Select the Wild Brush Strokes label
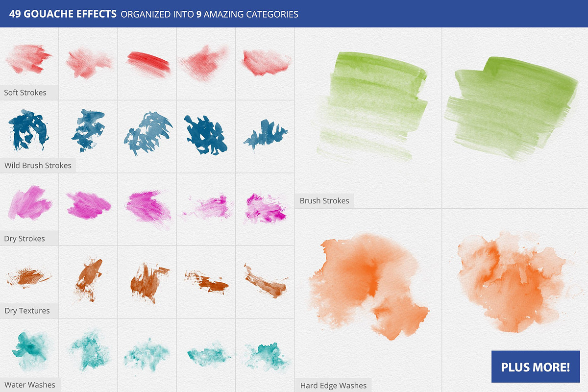This screenshot has height=392, width=588. click(38, 165)
